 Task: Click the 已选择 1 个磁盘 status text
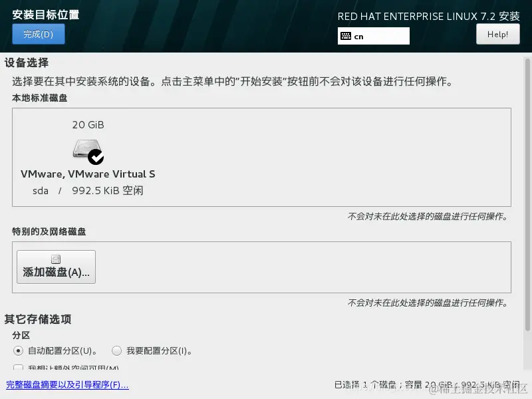(427, 385)
